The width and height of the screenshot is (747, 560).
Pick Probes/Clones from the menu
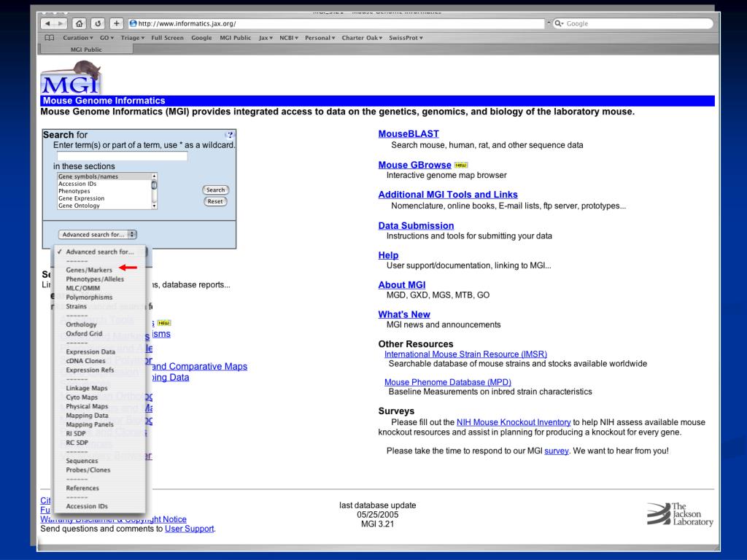click(x=88, y=470)
